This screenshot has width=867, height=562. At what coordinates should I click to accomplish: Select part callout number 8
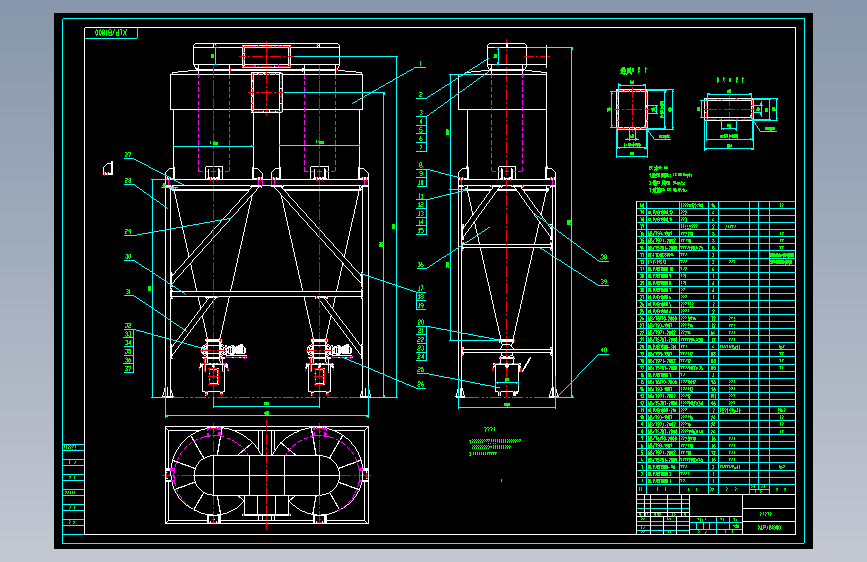pos(421,165)
